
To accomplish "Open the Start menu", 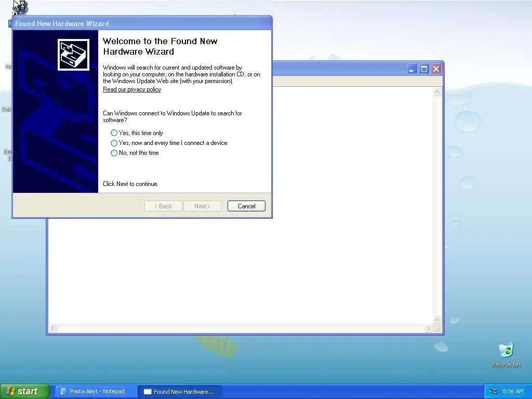I will point(24,391).
